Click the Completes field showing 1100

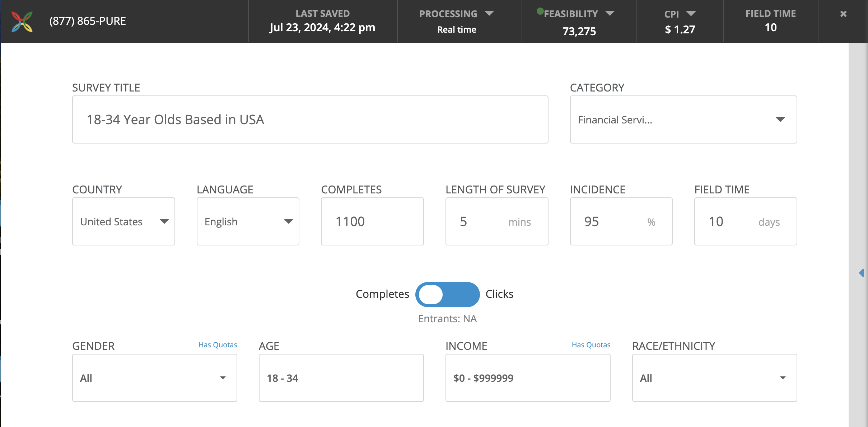pyautogui.click(x=372, y=221)
